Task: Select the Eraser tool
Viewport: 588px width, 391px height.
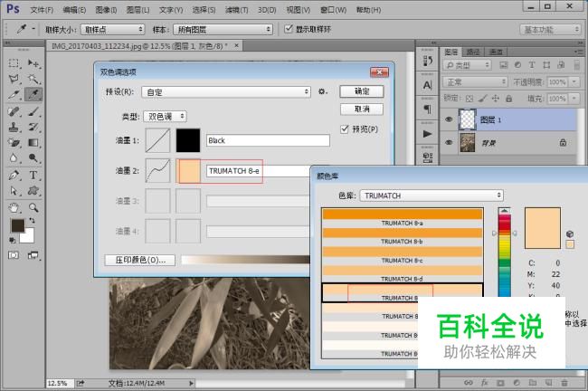Action: [14, 143]
